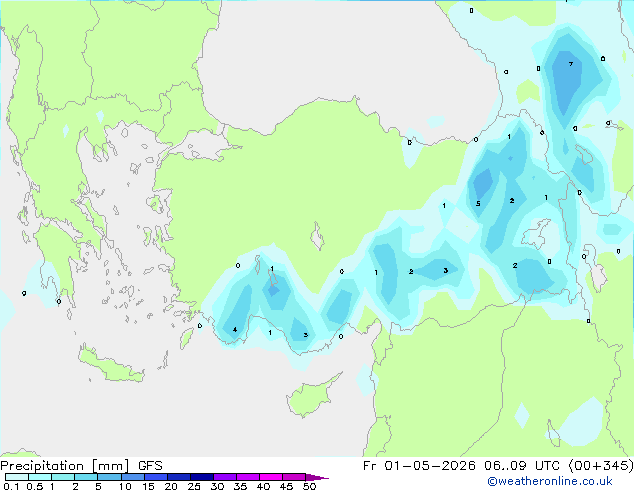Click the precipitation value "7" on the map

tap(571, 64)
